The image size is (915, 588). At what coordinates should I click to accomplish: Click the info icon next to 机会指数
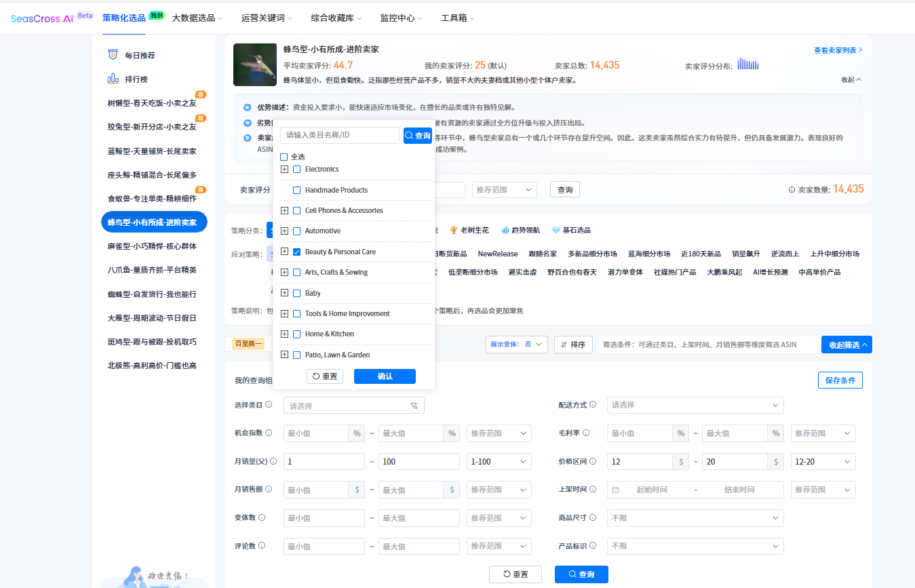coord(269,433)
